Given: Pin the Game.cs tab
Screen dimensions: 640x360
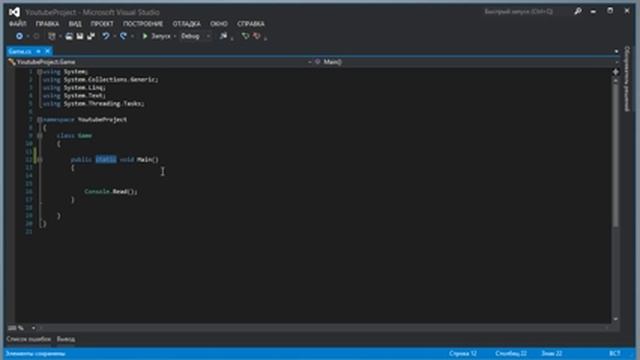Looking at the screenshot, I should coord(38,51).
